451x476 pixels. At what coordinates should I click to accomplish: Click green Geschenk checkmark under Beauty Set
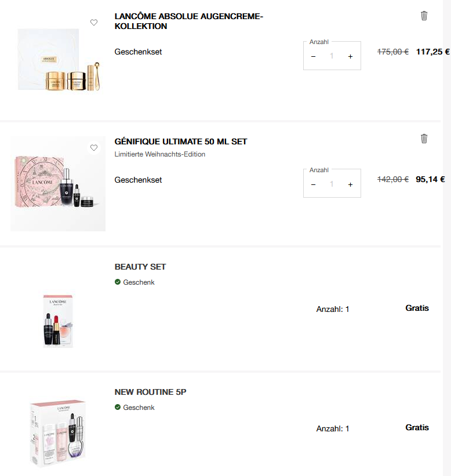coord(118,282)
